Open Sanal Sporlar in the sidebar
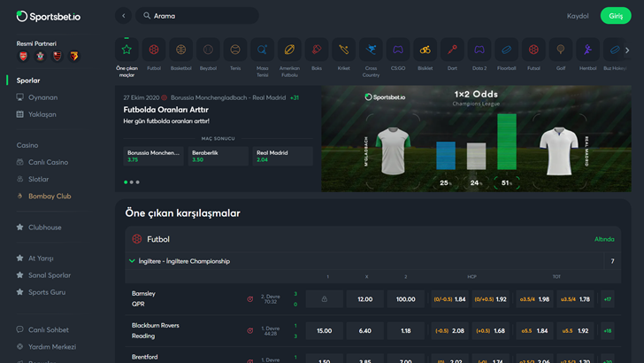This screenshot has width=644, height=363. coord(43,275)
